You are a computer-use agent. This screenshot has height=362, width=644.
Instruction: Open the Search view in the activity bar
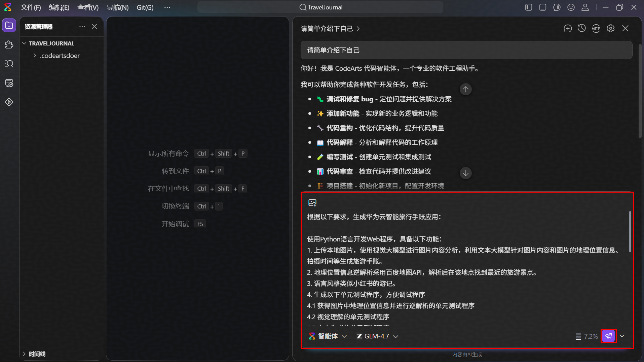tap(9, 64)
